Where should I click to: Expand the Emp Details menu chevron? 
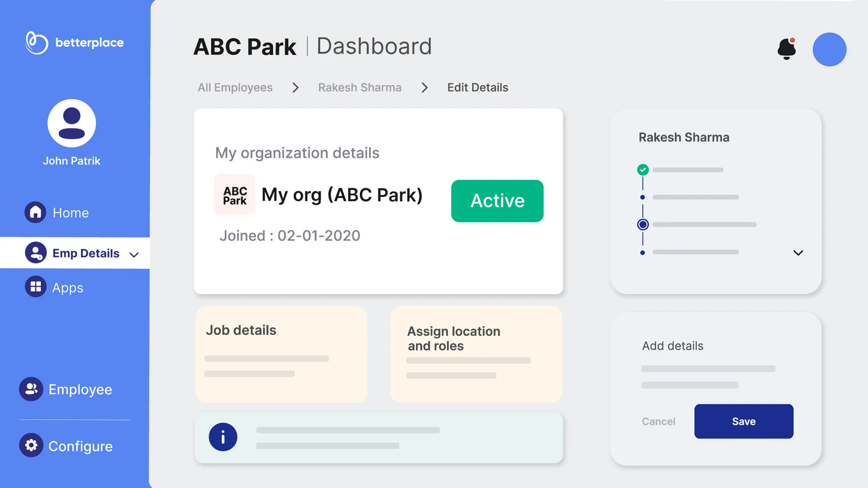pyautogui.click(x=134, y=255)
